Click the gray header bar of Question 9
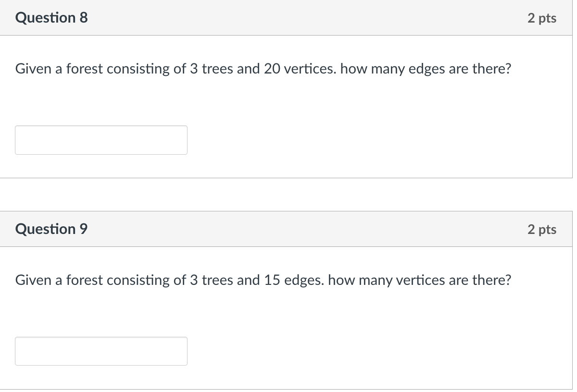The image size is (577, 392). (288, 229)
